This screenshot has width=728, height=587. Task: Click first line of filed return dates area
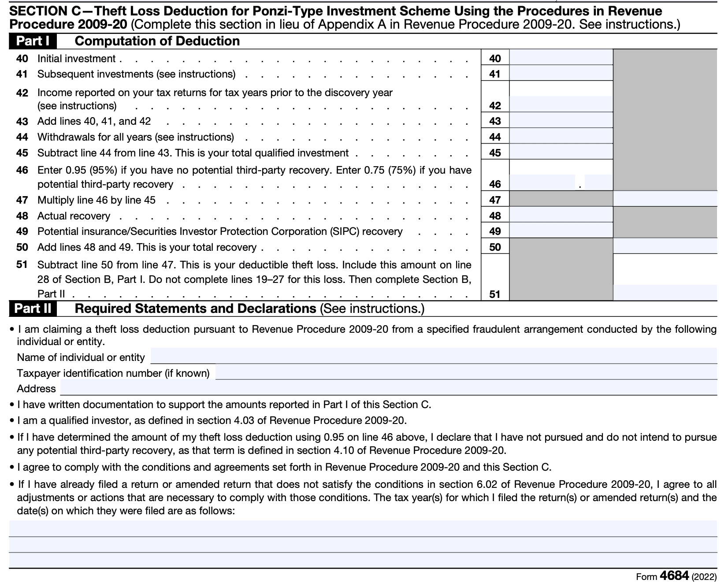pyautogui.click(x=363, y=528)
